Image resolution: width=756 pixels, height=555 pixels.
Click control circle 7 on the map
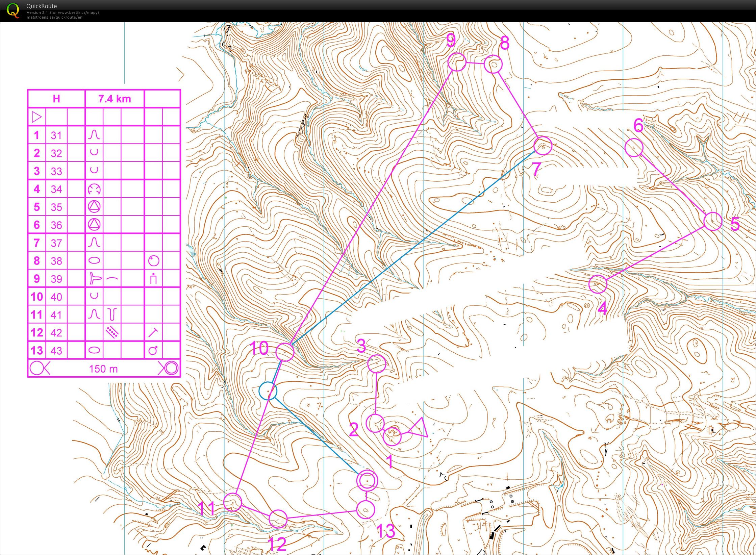pos(543,146)
